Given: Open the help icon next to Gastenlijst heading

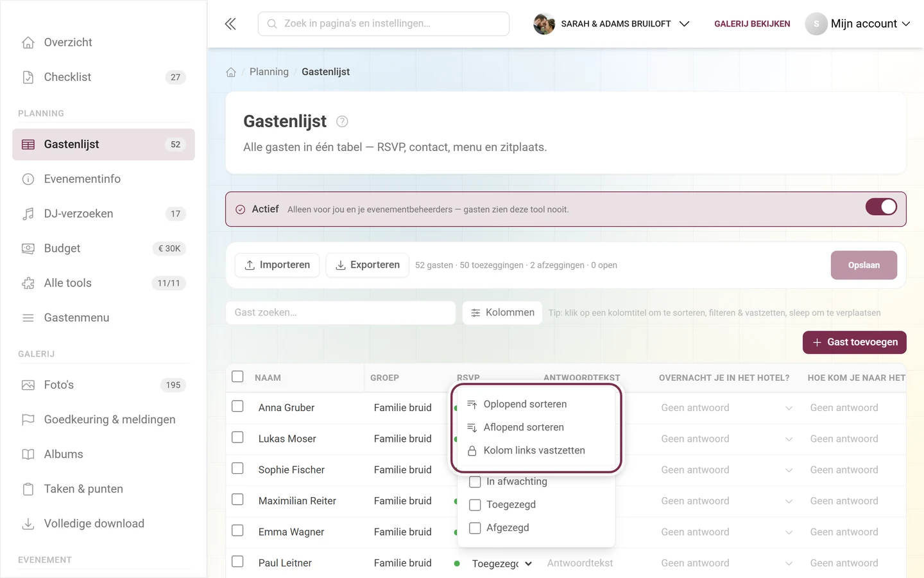Looking at the screenshot, I should [x=342, y=121].
